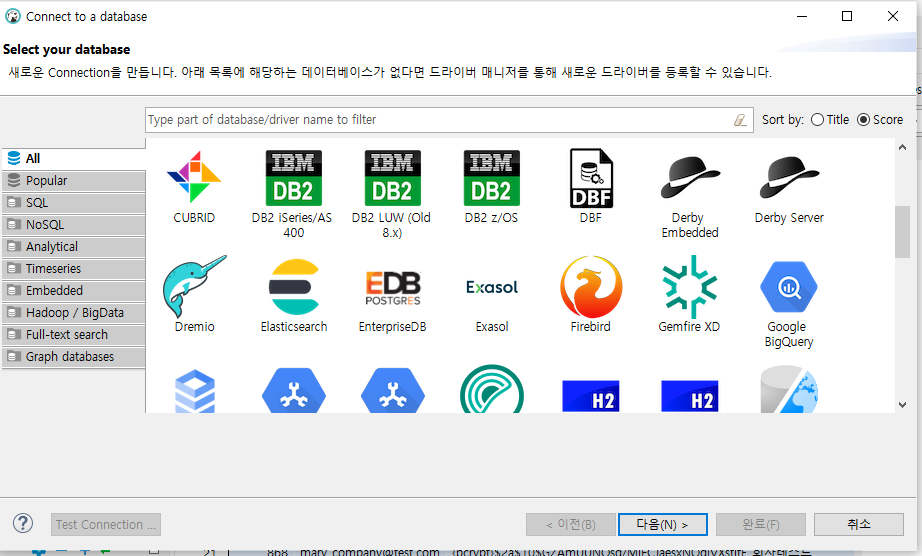Click the 완료(F) finish button

click(760, 524)
